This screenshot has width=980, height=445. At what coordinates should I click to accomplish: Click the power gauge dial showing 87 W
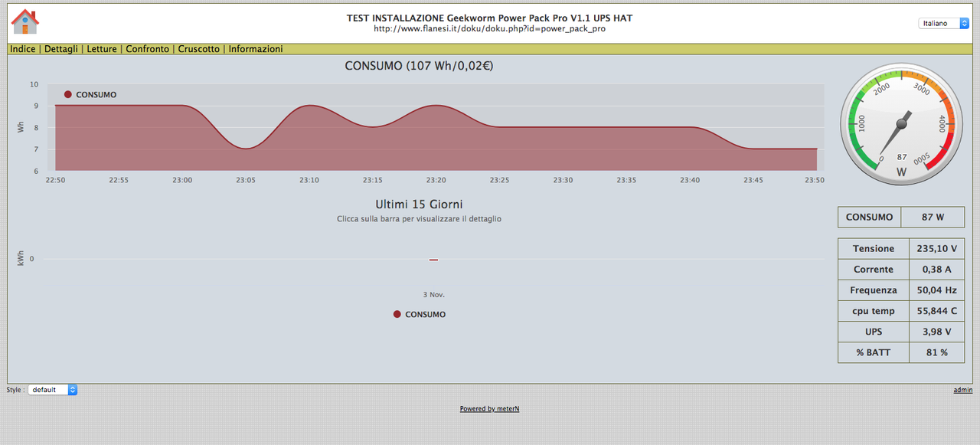click(902, 123)
